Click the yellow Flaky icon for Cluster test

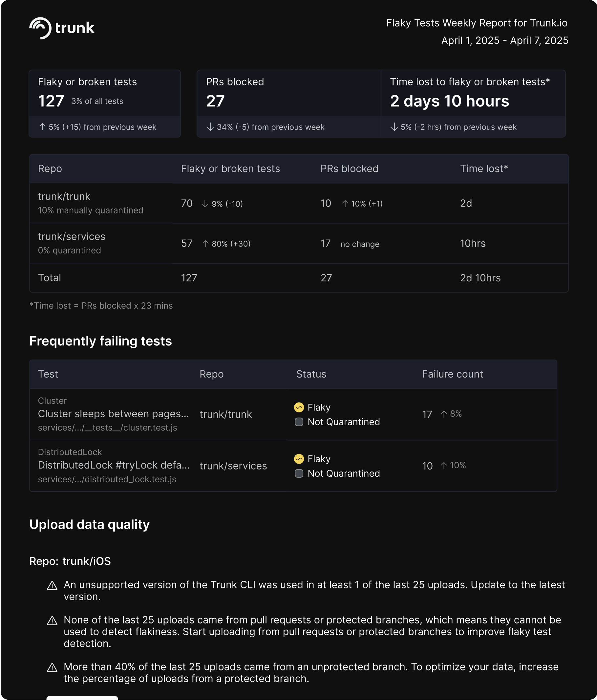pyautogui.click(x=299, y=407)
